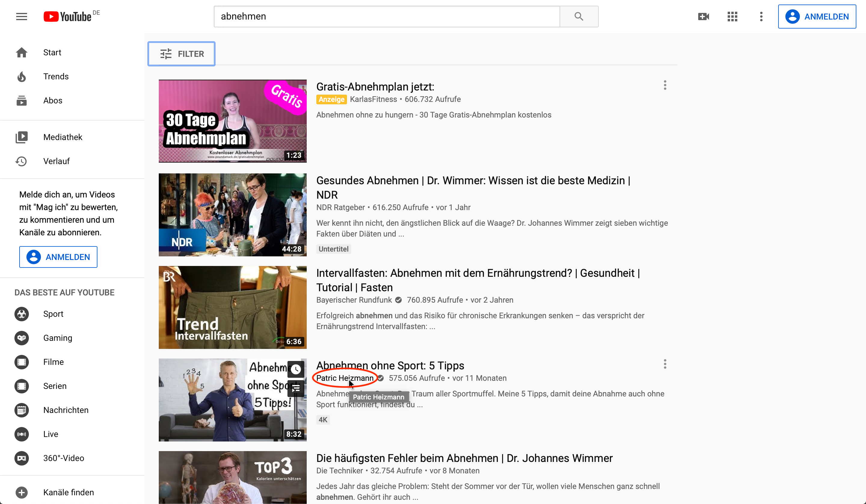The height and width of the screenshot is (504, 866).
Task: Open Verlauf via the history icon
Action: coord(21,161)
